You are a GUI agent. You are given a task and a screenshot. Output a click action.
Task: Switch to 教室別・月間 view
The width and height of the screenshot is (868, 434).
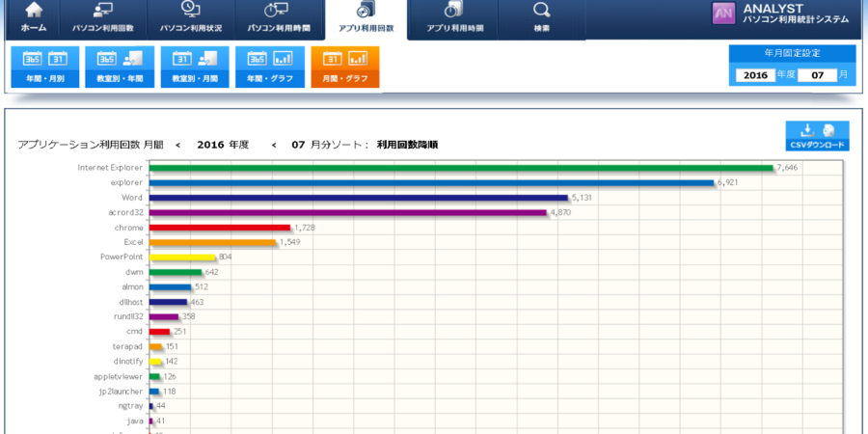pos(195,66)
